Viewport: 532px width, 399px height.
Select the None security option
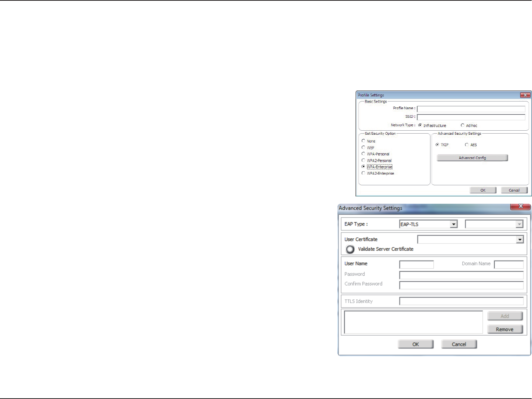pos(363,141)
